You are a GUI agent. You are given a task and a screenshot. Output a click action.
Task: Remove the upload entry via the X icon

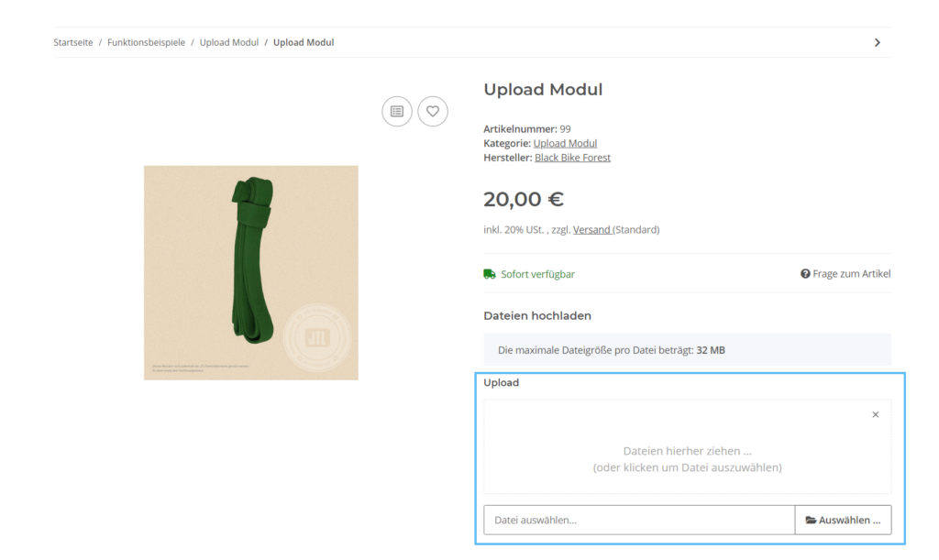tap(875, 414)
